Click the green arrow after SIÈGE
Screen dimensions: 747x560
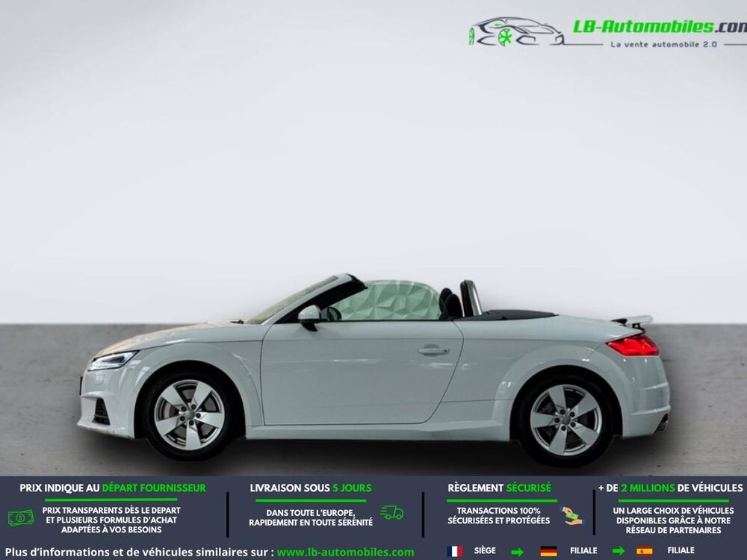518,552
